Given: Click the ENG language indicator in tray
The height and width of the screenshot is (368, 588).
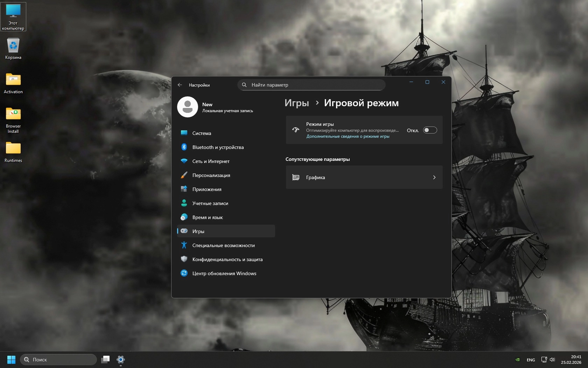Looking at the screenshot, I should pyautogui.click(x=531, y=360).
